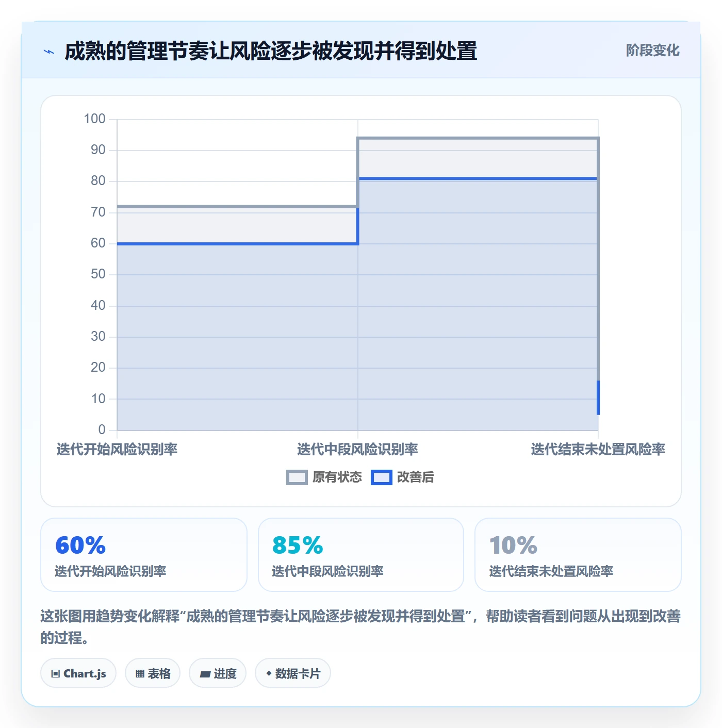Click the 原有状态 legend label

337,477
